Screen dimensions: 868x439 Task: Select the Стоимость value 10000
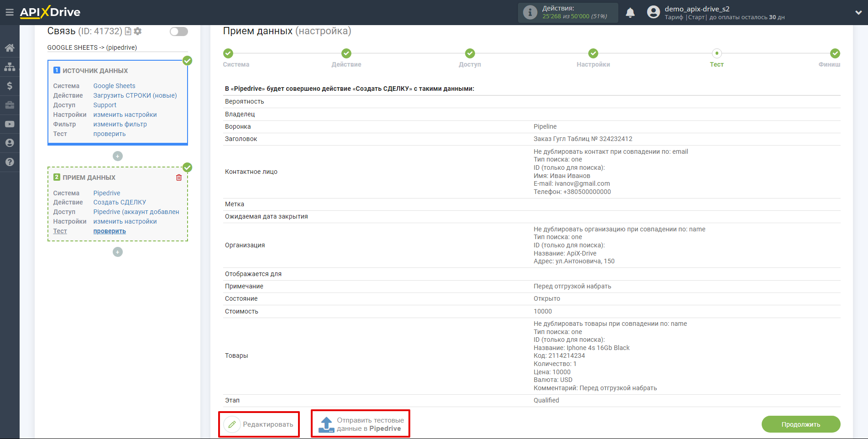(543, 311)
